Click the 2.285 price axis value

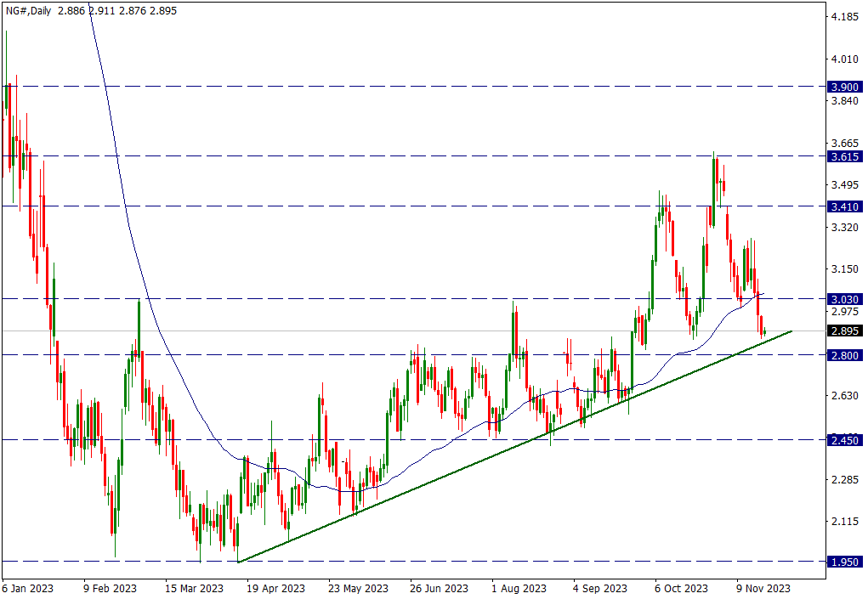click(845, 479)
